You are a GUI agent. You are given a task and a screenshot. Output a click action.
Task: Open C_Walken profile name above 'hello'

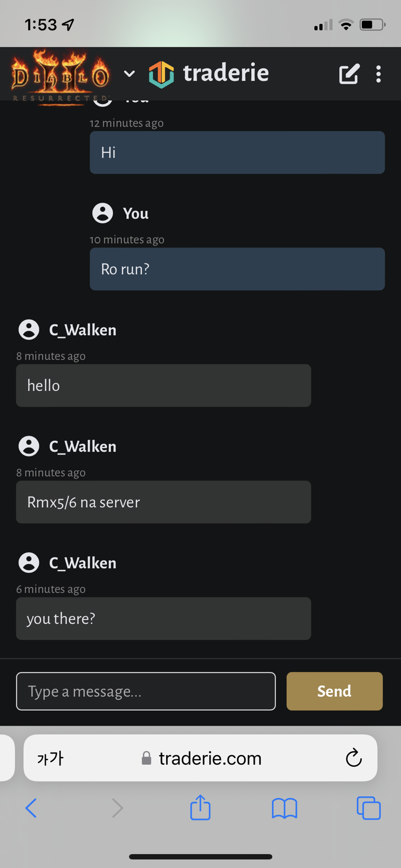(83, 330)
